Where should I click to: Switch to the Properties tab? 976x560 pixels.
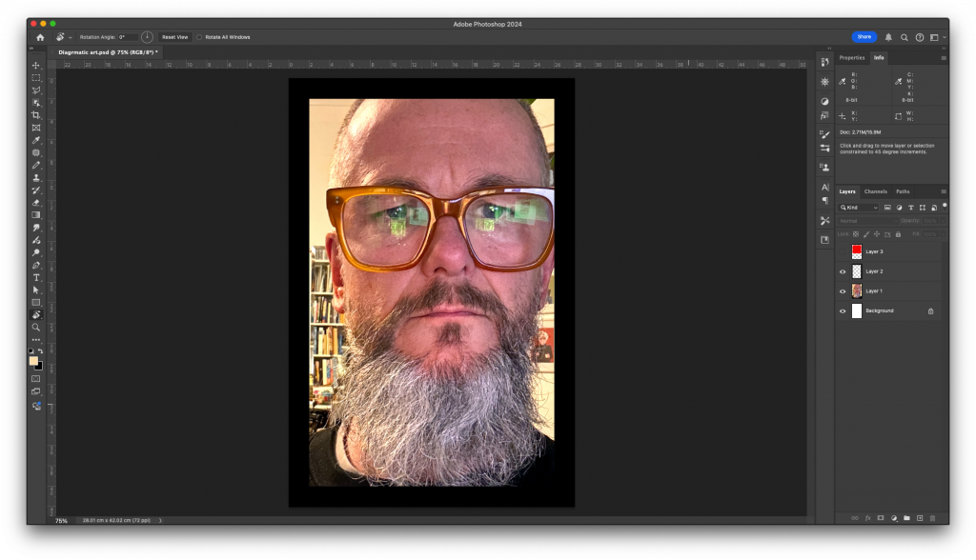[x=851, y=58]
